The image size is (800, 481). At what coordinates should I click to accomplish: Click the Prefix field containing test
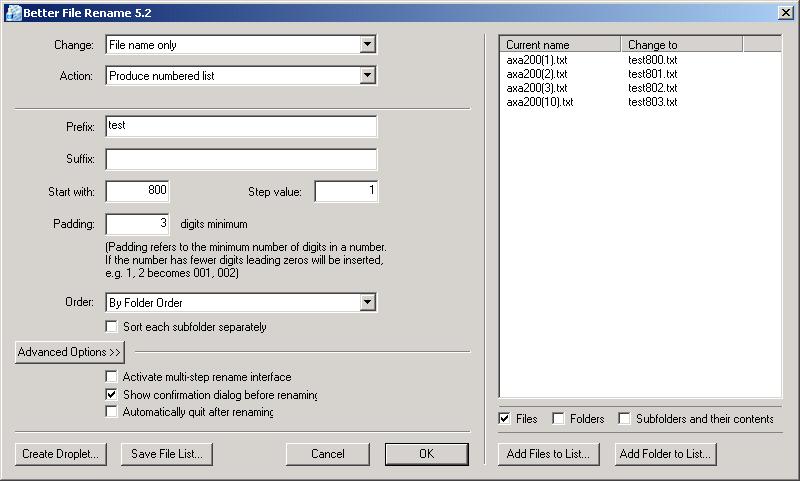coord(241,126)
